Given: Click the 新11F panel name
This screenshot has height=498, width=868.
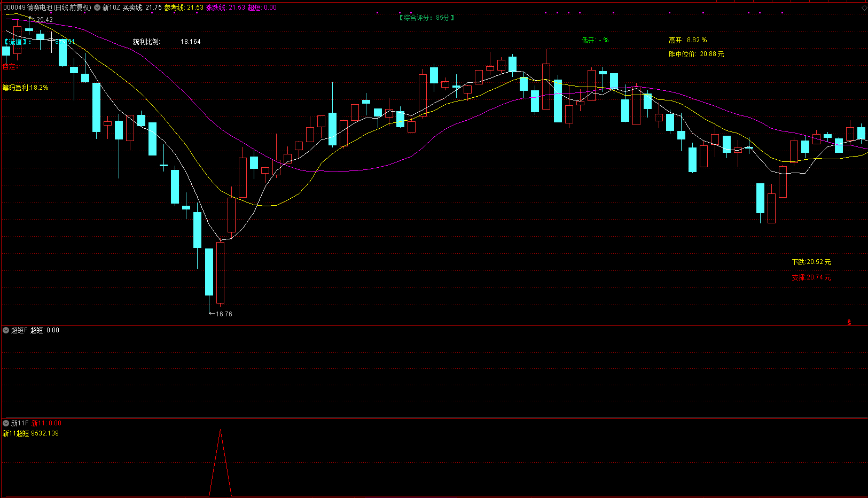Looking at the screenshot, I should coord(20,423).
